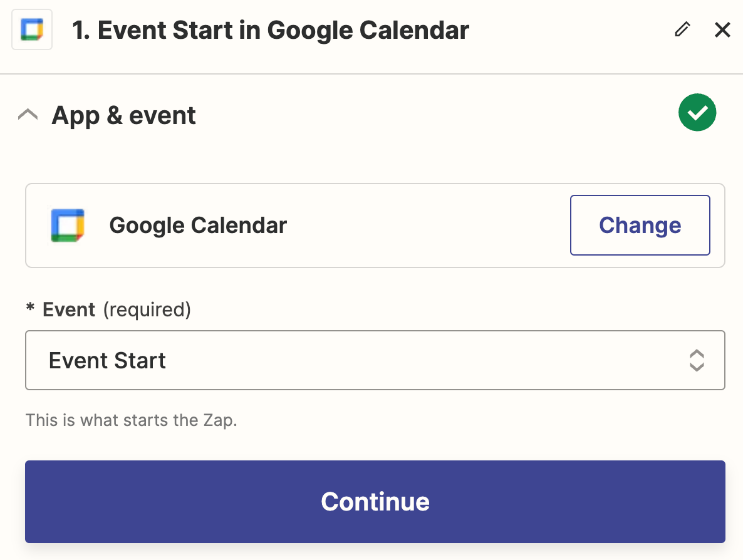Viewport: 743px width, 560px height.
Task: Open the Event Start dropdown
Action: [x=375, y=360]
